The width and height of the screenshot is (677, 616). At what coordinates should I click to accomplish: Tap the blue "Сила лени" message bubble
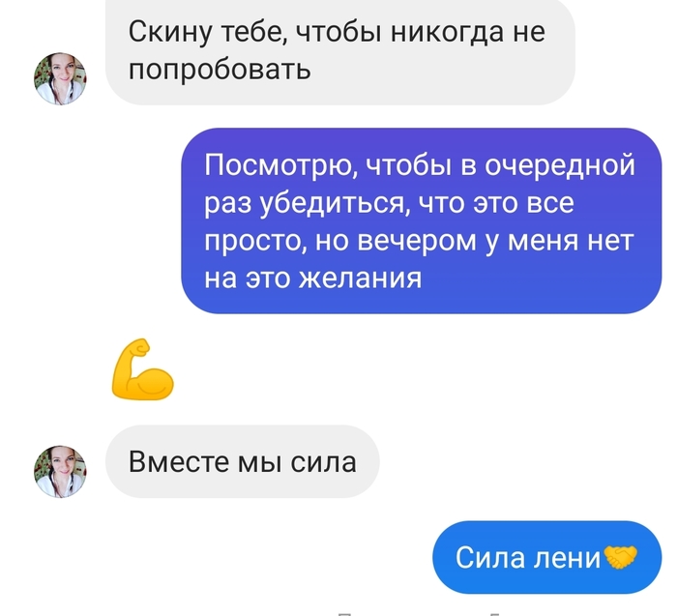coord(547,557)
